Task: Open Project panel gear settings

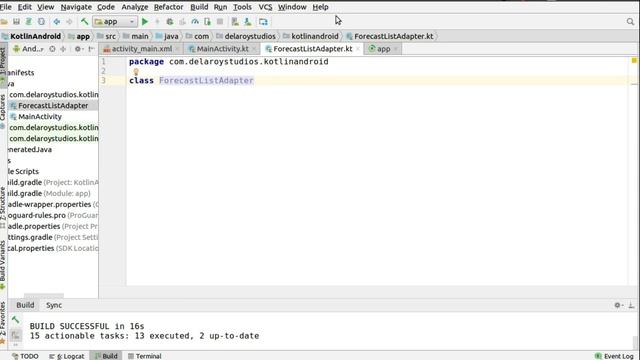Action: tap(78, 49)
